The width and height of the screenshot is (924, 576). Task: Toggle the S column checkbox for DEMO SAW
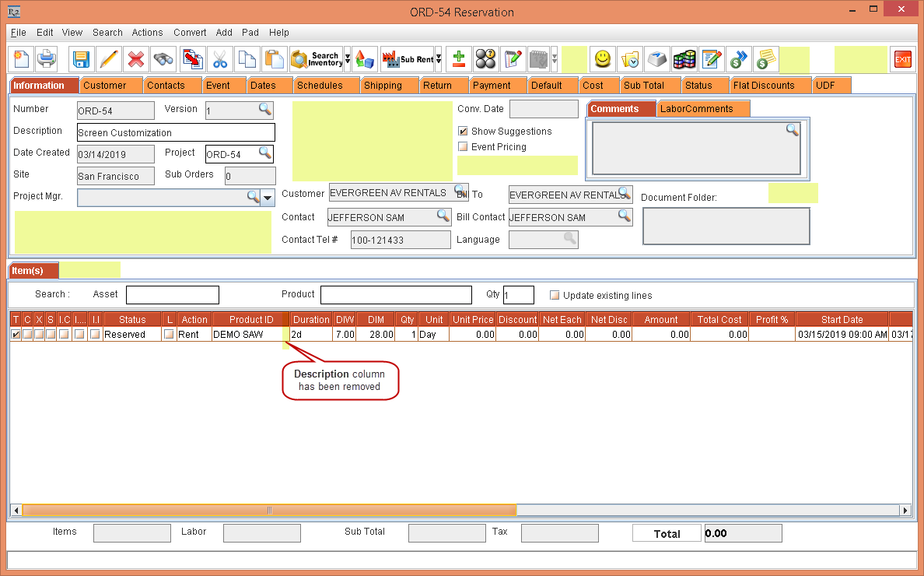pyautogui.click(x=51, y=334)
